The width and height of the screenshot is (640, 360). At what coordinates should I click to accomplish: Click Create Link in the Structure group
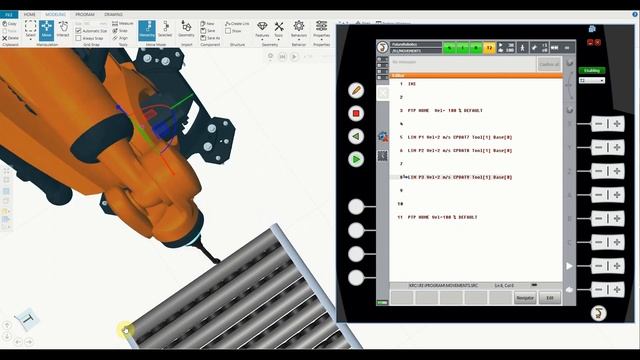pyautogui.click(x=237, y=24)
